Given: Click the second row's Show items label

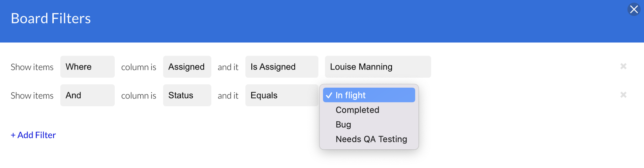Looking at the screenshot, I should 32,96.
